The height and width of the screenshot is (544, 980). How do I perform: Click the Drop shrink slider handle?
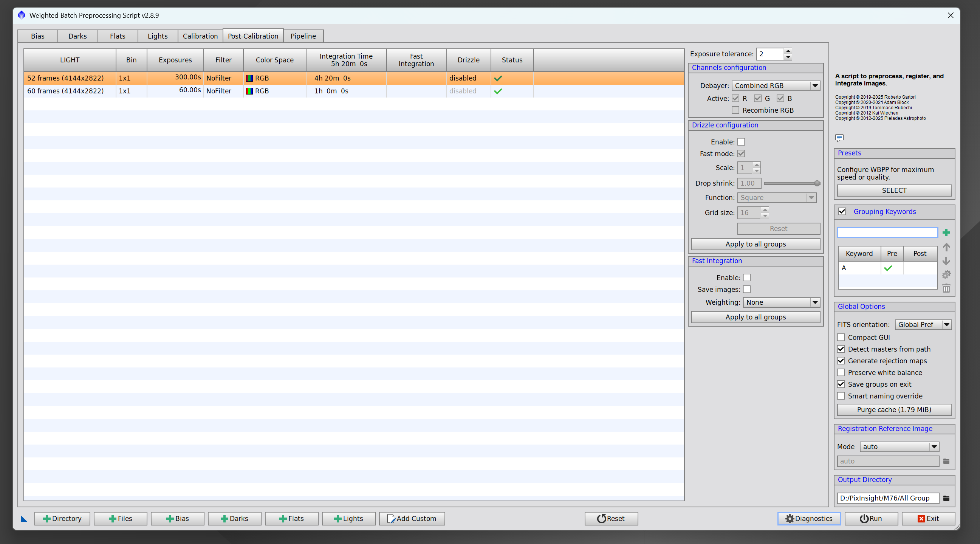[x=816, y=183]
